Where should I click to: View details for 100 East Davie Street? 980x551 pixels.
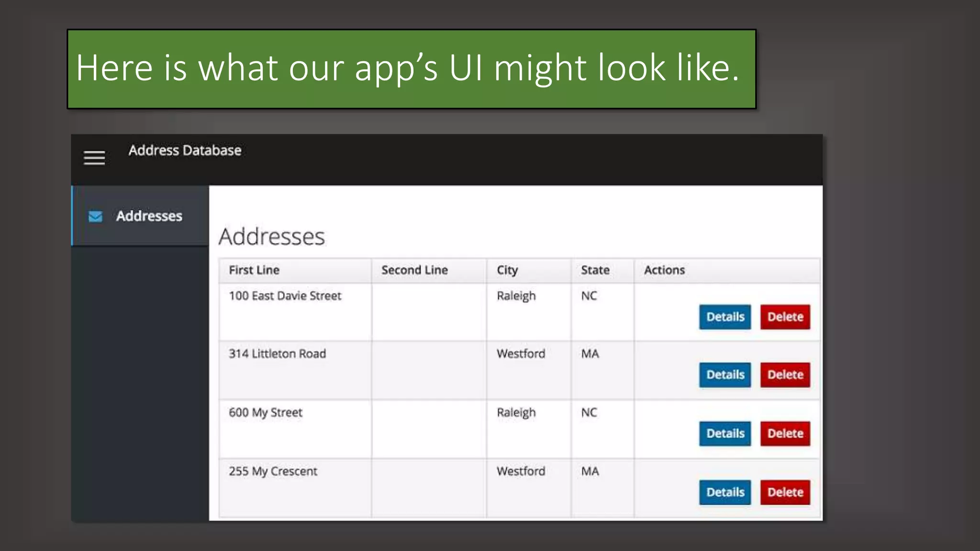click(x=725, y=317)
